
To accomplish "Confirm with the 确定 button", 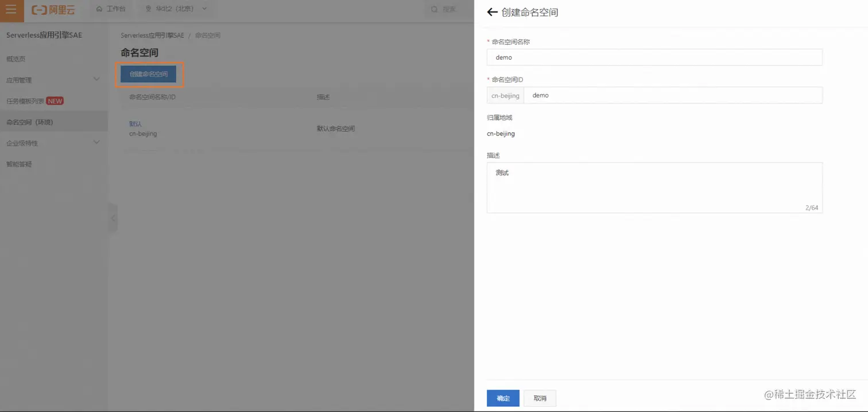I will pyautogui.click(x=502, y=398).
